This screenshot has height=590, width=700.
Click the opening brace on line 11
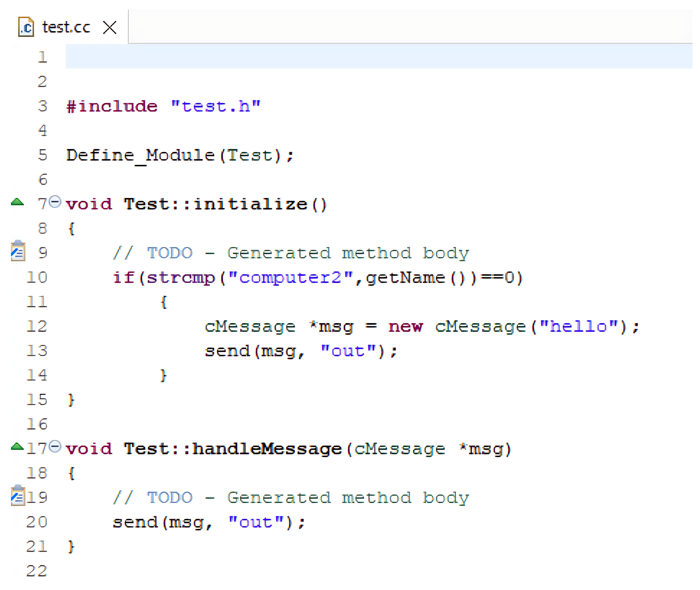[163, 302]
